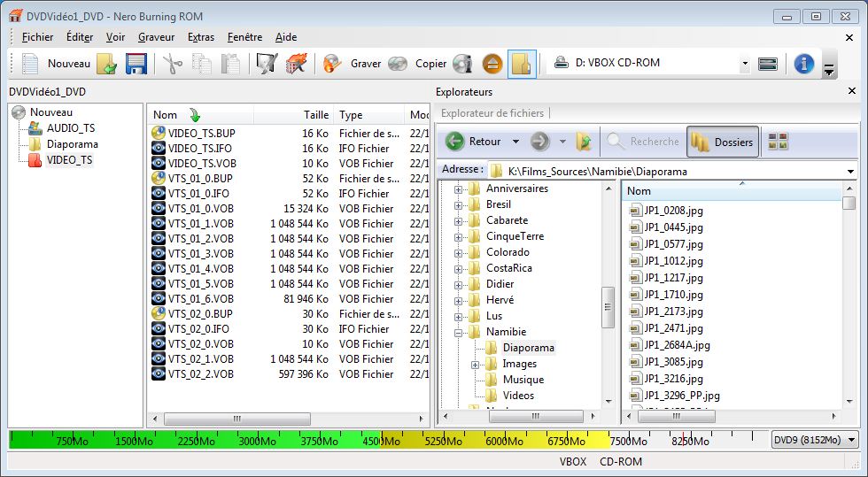The width and height of the screenshot is (868, 477).
Task: Click the Graver burn disc icon
Action: 332,64
